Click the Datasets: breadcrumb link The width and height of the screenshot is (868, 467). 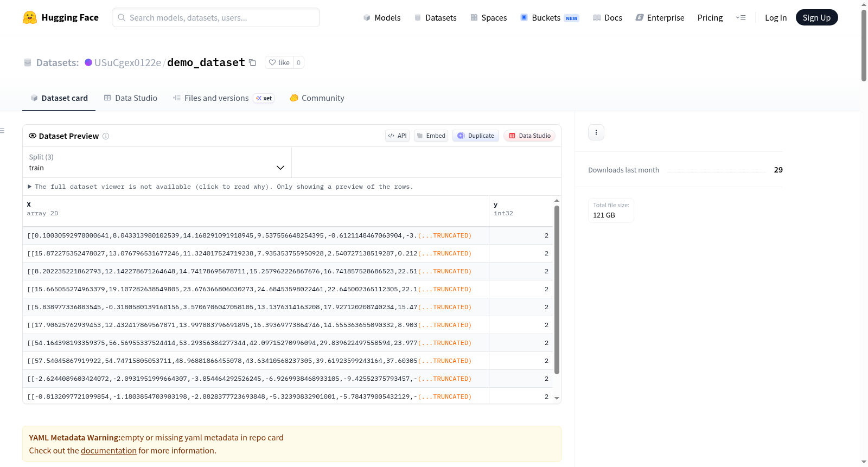click(58, 62)
